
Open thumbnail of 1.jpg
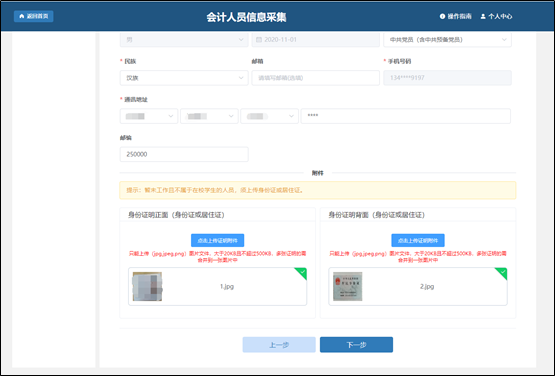(x=147, y=286)
